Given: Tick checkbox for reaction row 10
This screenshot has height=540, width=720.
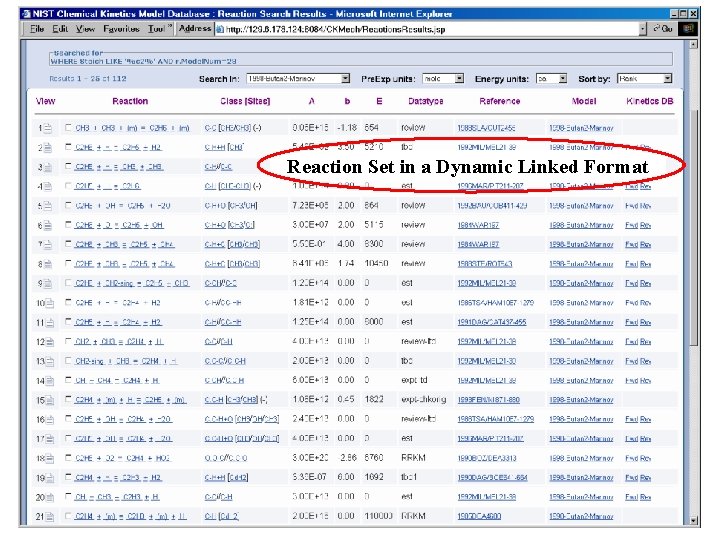Looking at the screenshot, I should coord(68,302).
